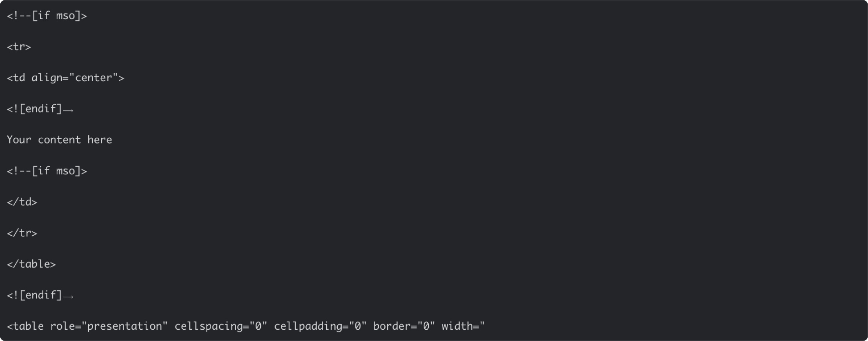Click the first "<![endif]" line
The width and height of the screenshot is (868, 341).
pyautogui.click(x=40, y=109)
